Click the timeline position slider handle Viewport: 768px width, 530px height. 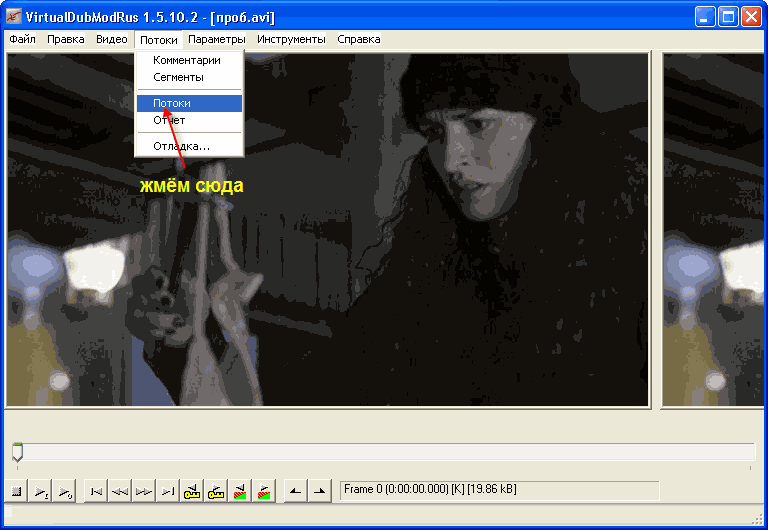coord(18,452)
